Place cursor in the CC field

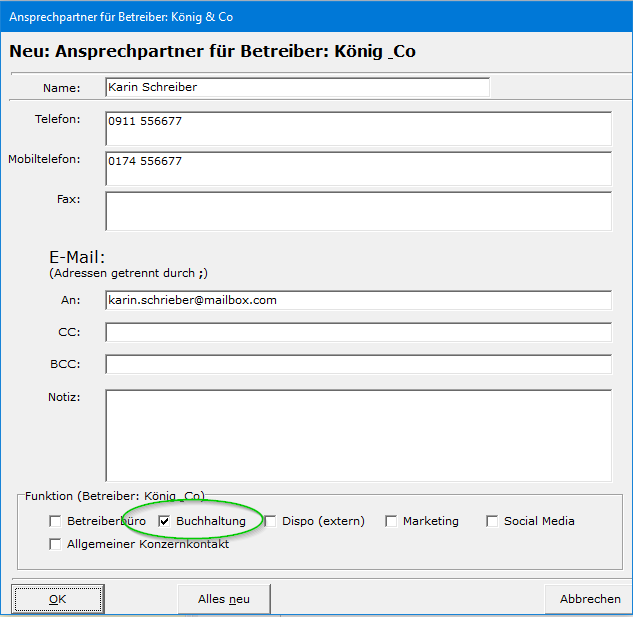pyautogui.click(x=357, y=332)
